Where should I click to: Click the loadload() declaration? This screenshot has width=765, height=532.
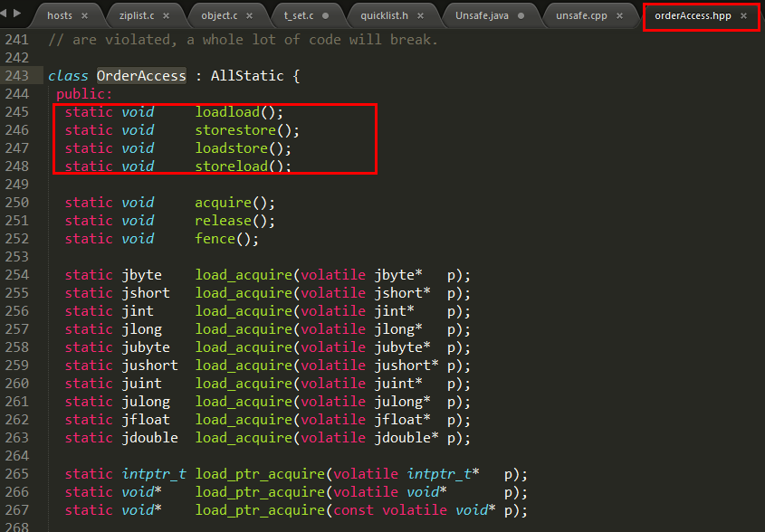(x=239, y=112)
